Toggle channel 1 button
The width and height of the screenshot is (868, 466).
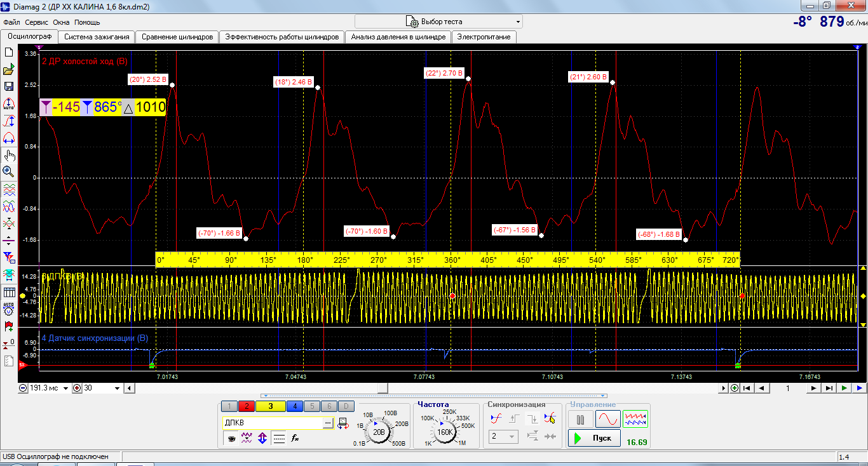[229, 406]
